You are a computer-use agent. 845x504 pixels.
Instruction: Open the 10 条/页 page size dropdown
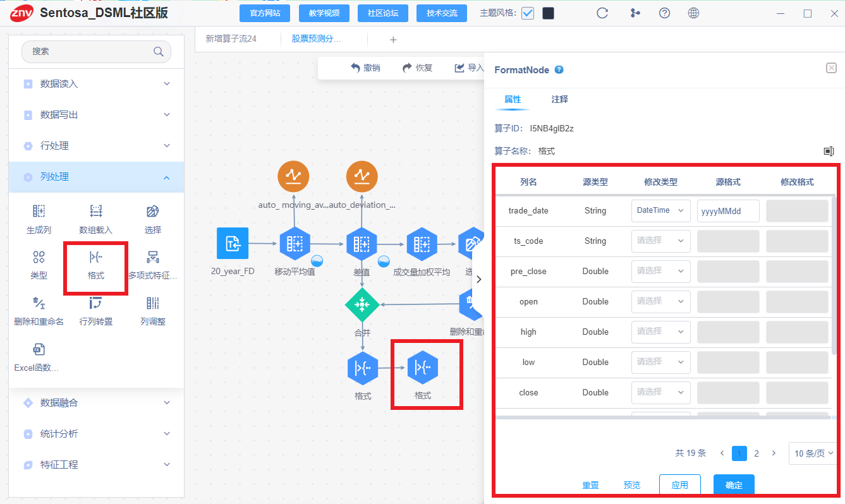814,453
